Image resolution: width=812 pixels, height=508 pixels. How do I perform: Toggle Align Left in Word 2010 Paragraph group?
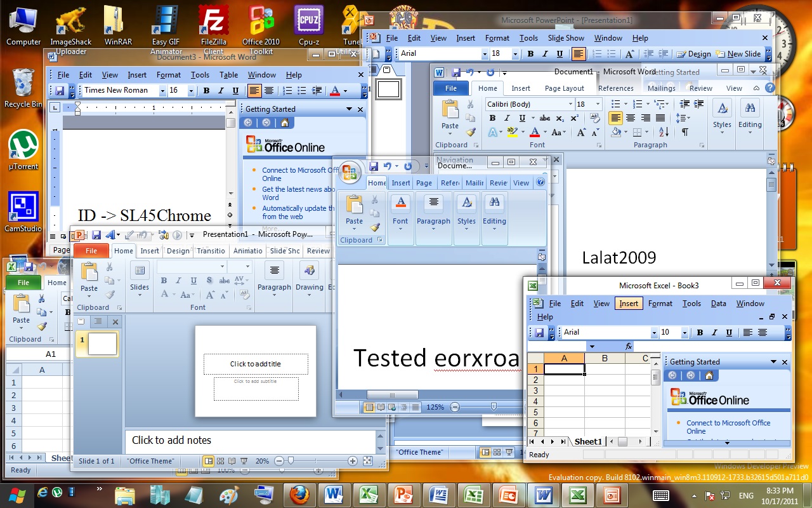(615, 118)
